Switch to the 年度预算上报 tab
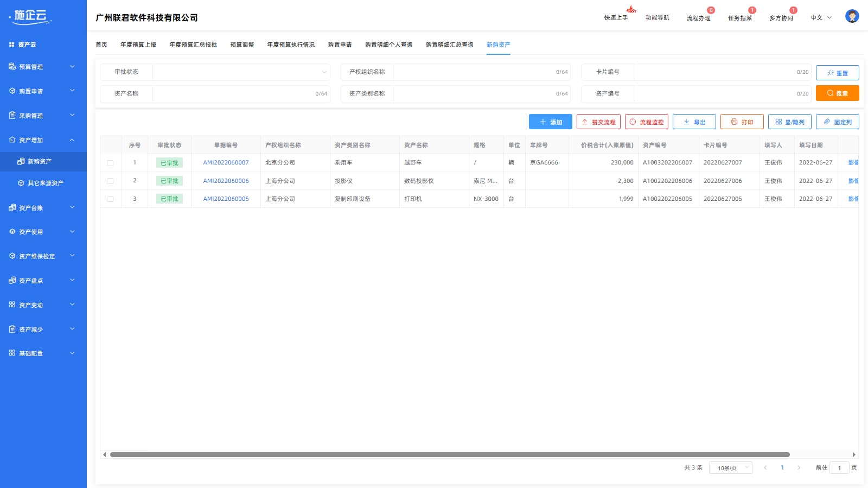 (x=138, y=45)
